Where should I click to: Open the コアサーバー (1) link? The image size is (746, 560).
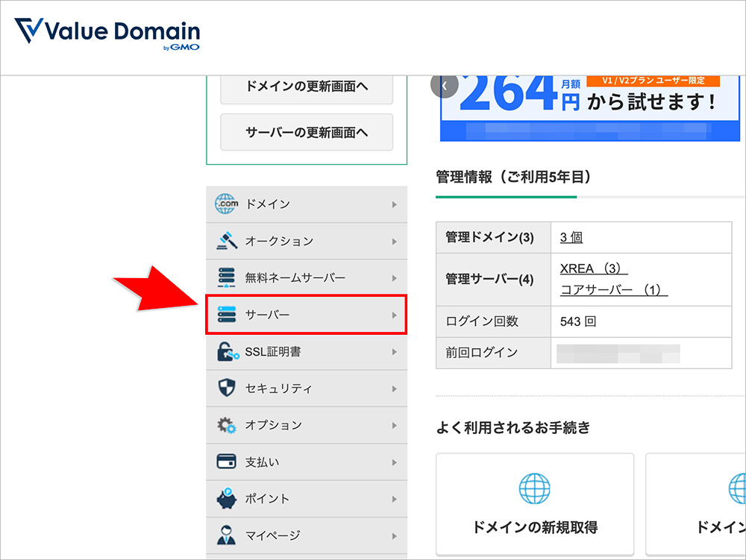614,289
